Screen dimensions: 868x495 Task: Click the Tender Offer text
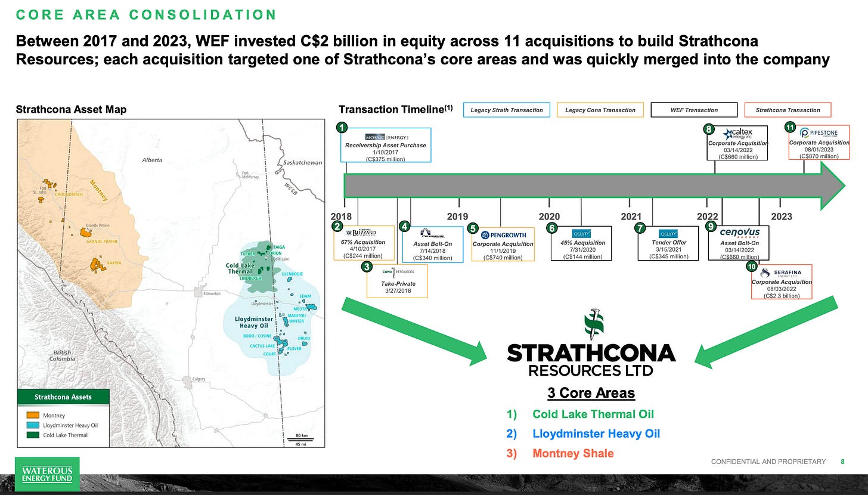668,243
